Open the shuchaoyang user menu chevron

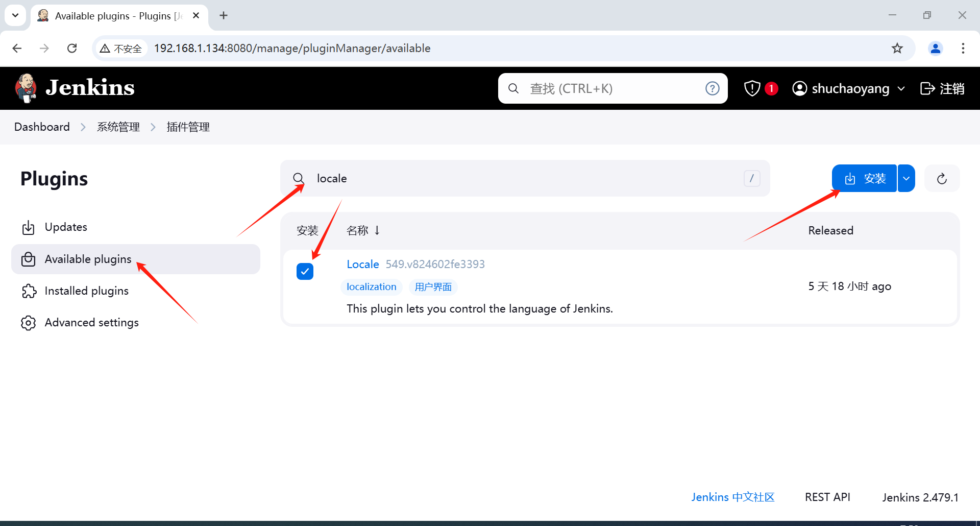[x=901, y=89]
